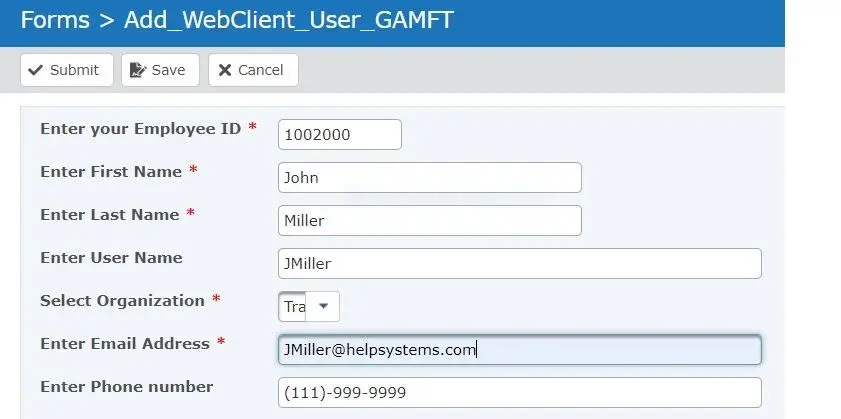This screenshot has height=419, width=841.
Task: Click the 'Enter Email Address' label
Action: (125, 344)
